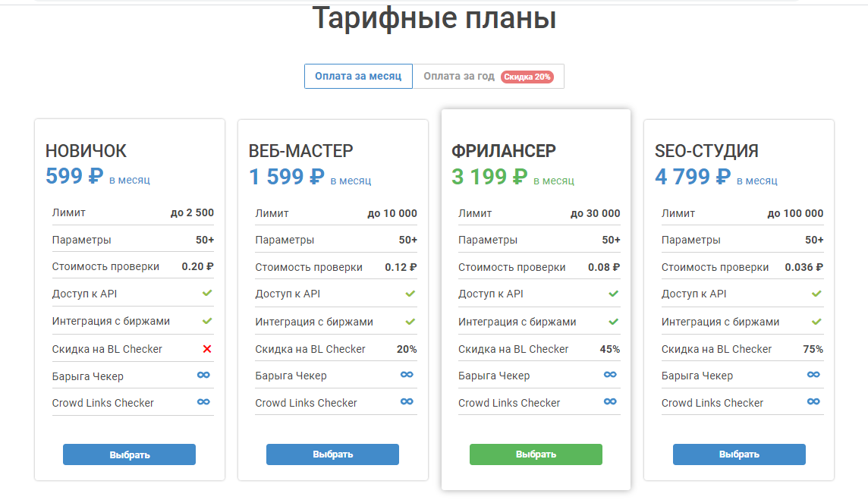
Task: Click API access checkmark in Новичок plan
Action: pyautogui.click(x=207, y=293)
